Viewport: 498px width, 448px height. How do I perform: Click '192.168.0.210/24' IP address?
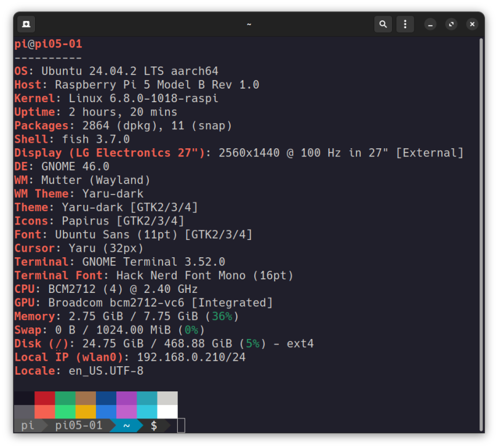191,358
